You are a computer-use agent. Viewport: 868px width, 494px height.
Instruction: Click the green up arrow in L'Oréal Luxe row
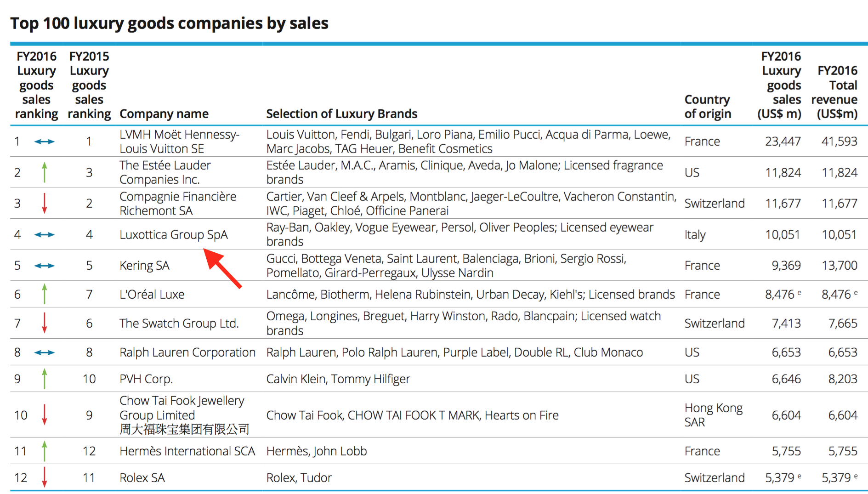[45, 294]
